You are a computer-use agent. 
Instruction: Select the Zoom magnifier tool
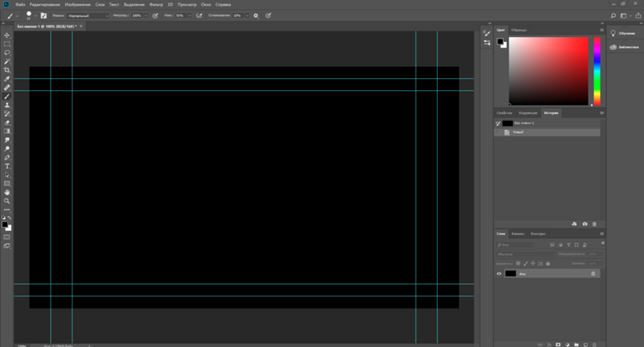tap(7, 201)
